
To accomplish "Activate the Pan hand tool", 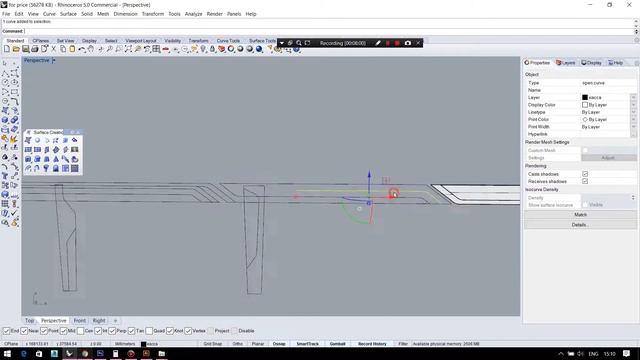I will (91, 49).
